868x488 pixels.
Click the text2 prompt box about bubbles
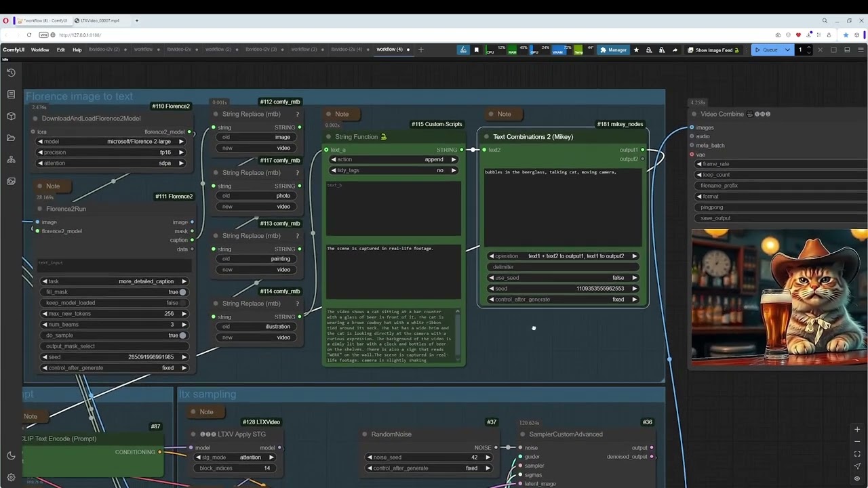click(x=563, y=207)
